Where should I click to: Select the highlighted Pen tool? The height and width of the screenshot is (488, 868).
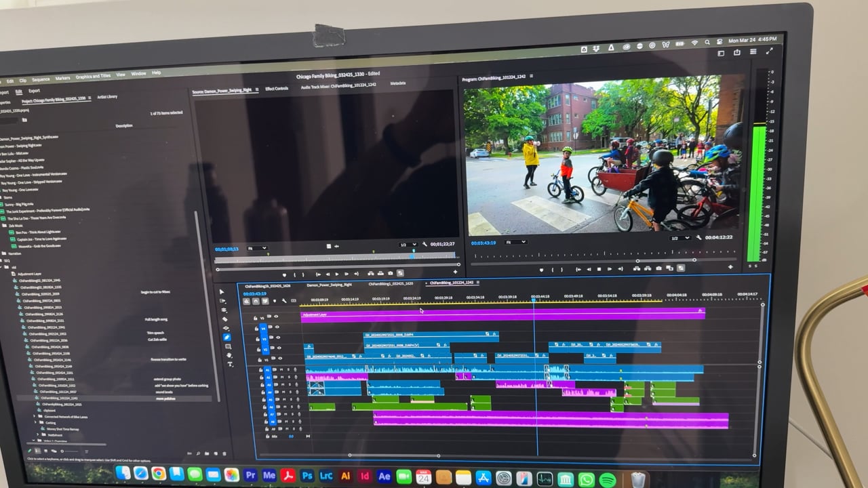(226, 337)
